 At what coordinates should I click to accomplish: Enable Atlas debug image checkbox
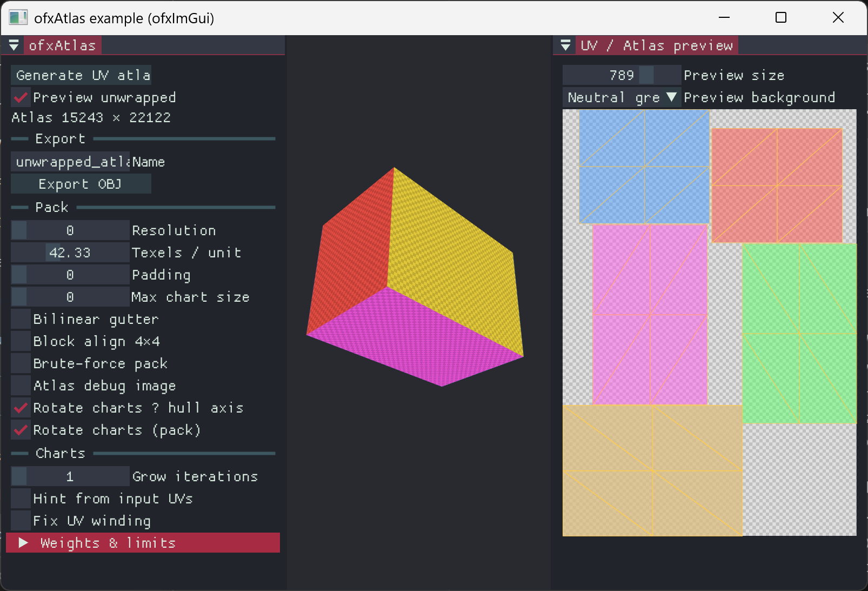click(x=21, y=386)
